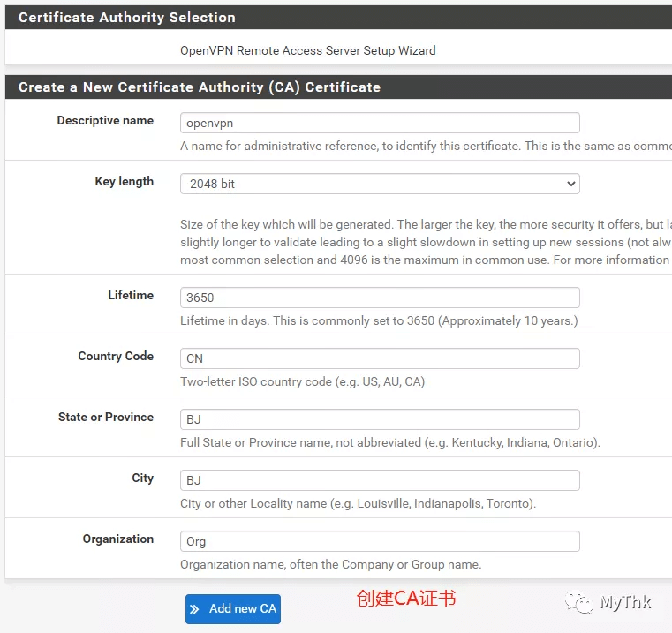
Task: Click the Certificate Authority Selection header
Action: point(127,17)
